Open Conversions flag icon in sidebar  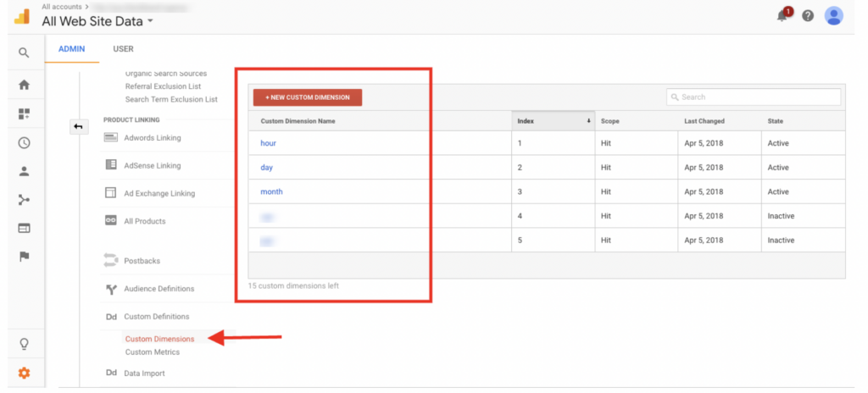click(x=24, y=257)
